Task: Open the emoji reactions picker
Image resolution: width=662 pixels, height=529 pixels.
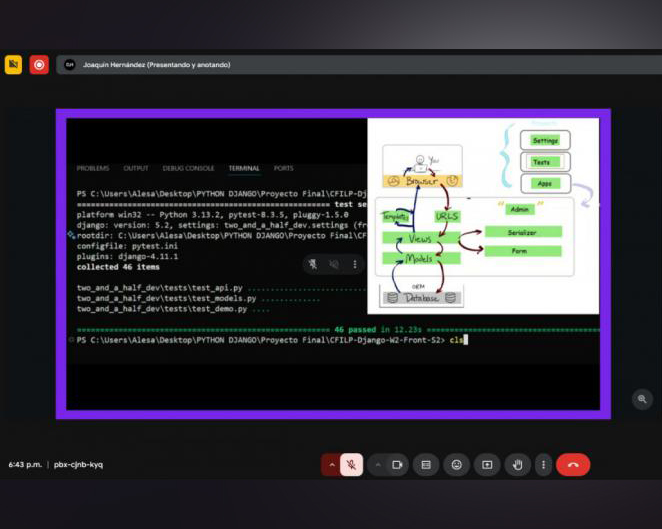Action: (457, 464)
